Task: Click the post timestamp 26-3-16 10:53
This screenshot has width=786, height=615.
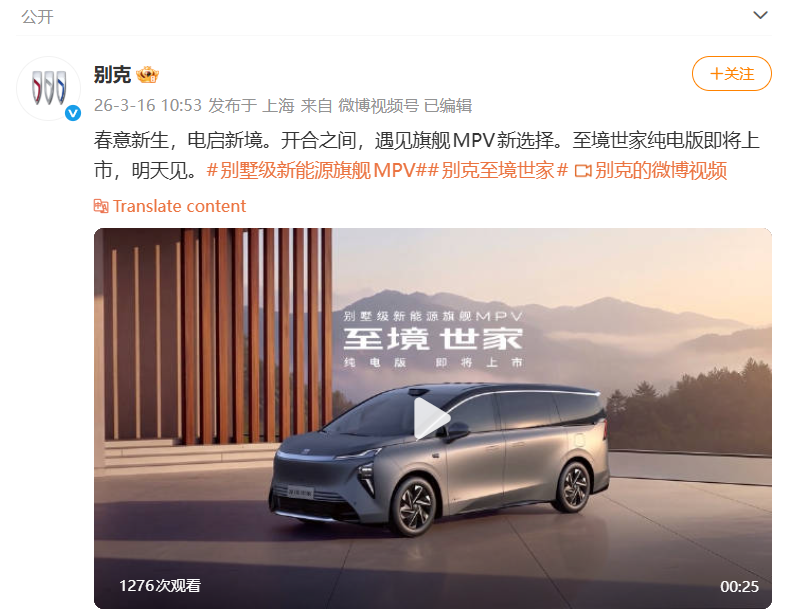Action: click(x=148, y=105)
